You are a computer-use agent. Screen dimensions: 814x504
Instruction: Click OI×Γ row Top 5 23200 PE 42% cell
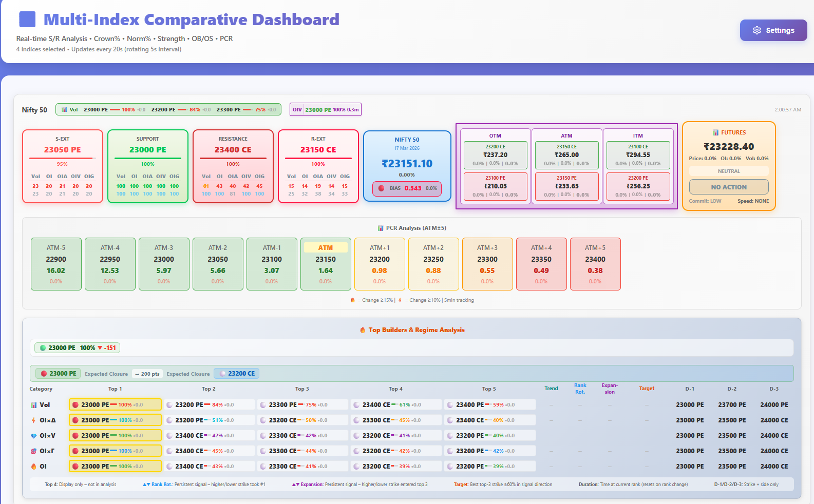click(x=490, y=451)
